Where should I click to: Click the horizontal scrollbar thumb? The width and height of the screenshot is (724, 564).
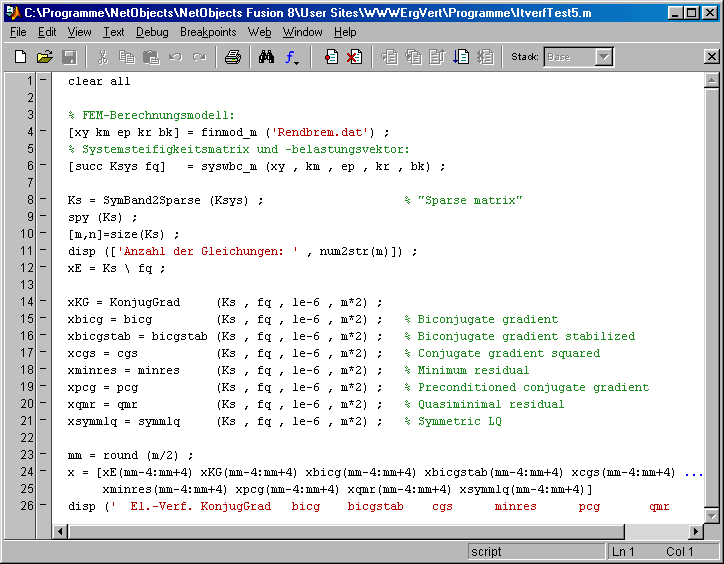pyautogui.click(x=346, y=532)
